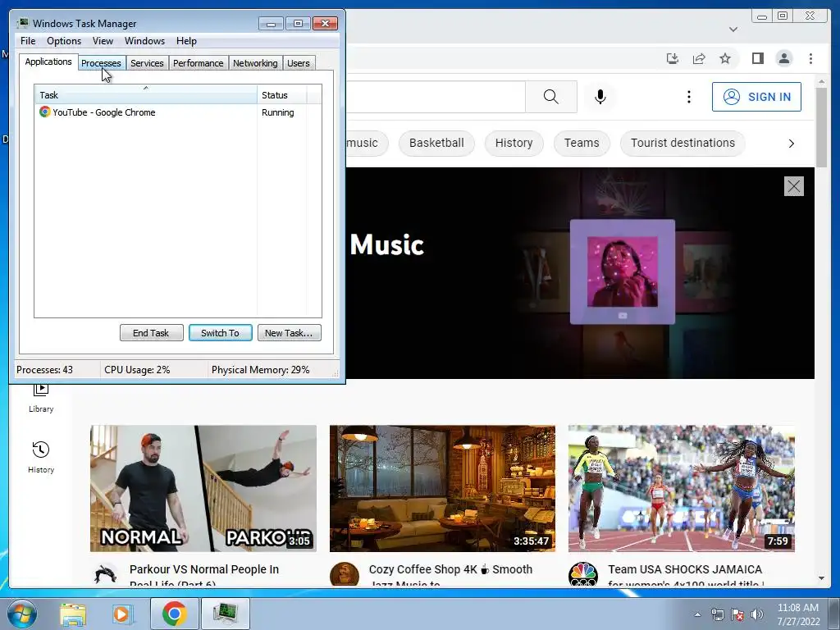Image resolution: width=840 pixels, height=630 pixels.
Task: Open the Parkour VS Normal People thumbnail
Action: click(x=203, y=489)
